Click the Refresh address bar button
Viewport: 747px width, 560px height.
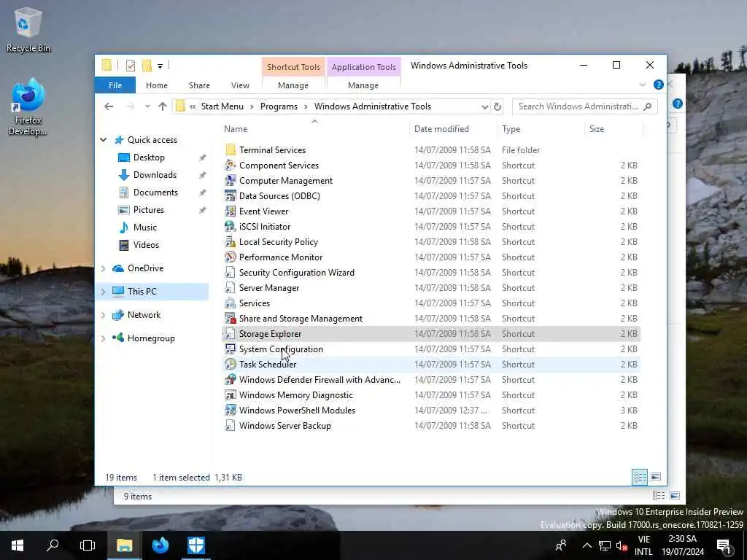pyautogui.click(x=498, y=106)
